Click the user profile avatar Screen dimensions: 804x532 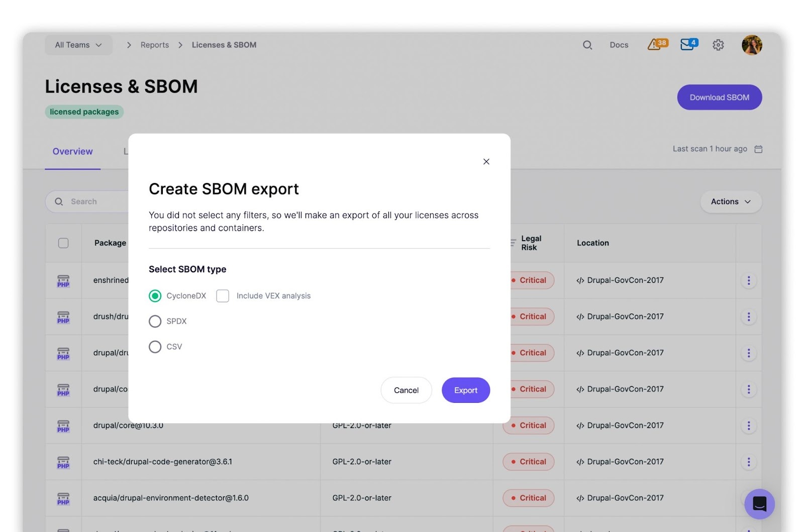tap(751, 45)
